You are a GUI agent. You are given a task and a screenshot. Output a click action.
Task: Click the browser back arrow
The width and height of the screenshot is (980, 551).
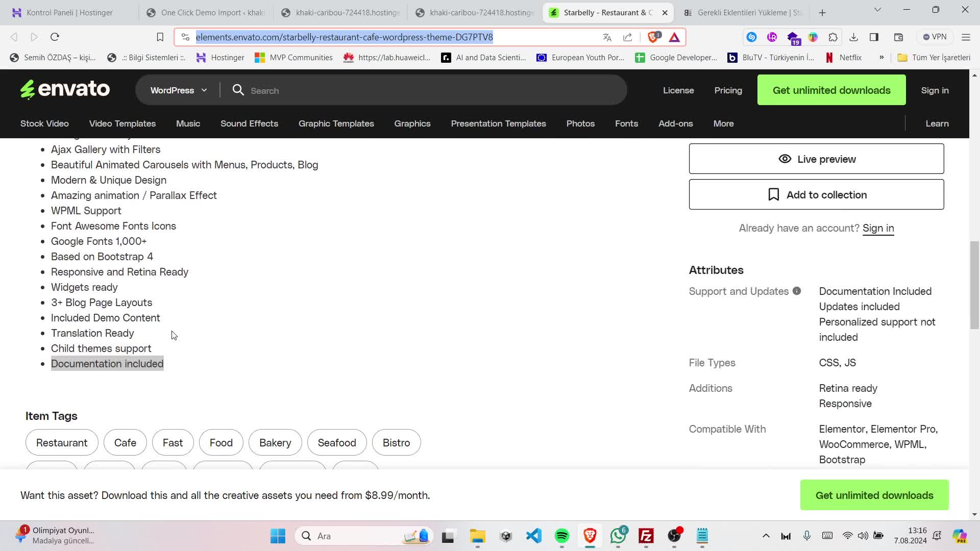pos(14,37)
